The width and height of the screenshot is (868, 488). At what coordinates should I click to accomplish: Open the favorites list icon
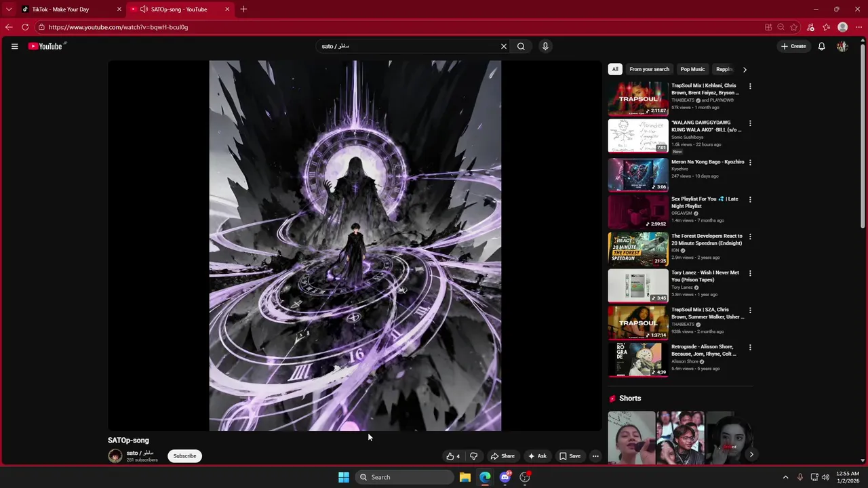(826, 27)
